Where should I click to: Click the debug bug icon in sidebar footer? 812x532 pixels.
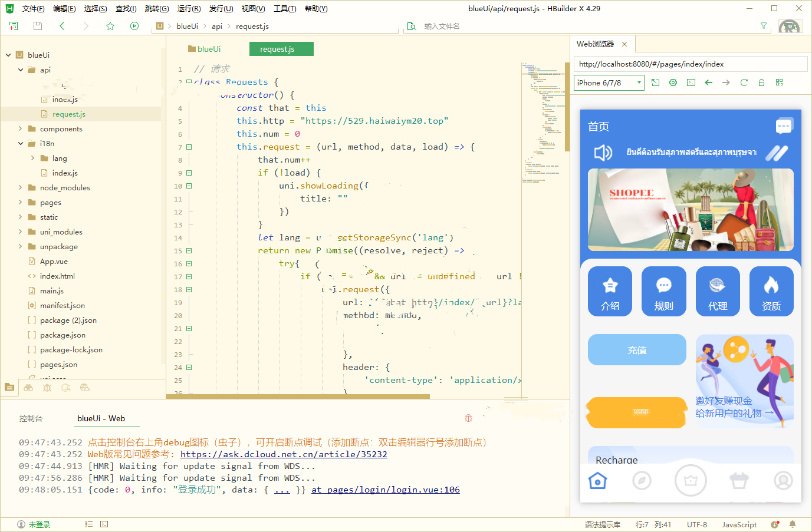coord(47,388)
